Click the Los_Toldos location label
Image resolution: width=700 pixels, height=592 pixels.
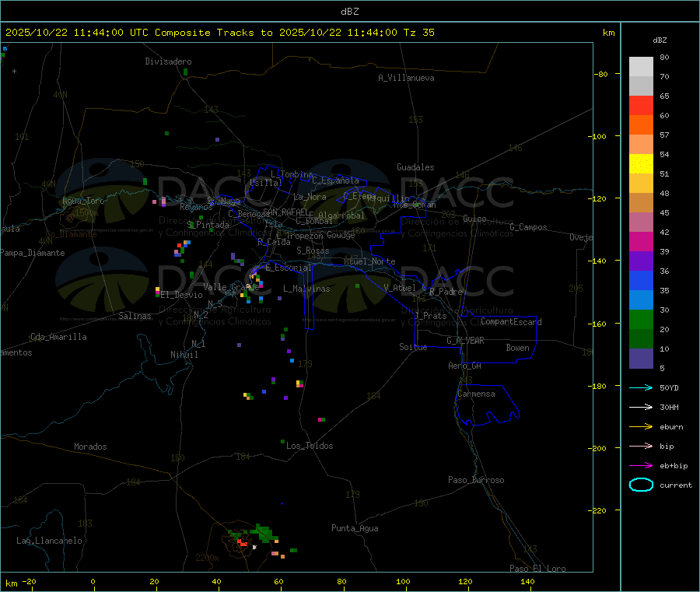click(310, 446)
